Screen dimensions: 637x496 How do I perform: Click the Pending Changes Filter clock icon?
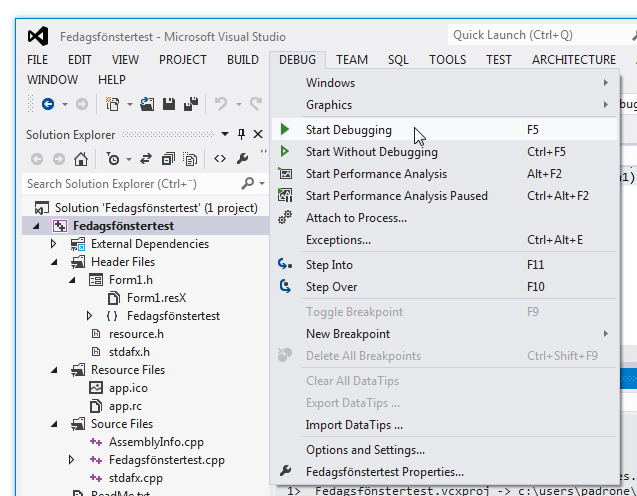click(113, 159)
